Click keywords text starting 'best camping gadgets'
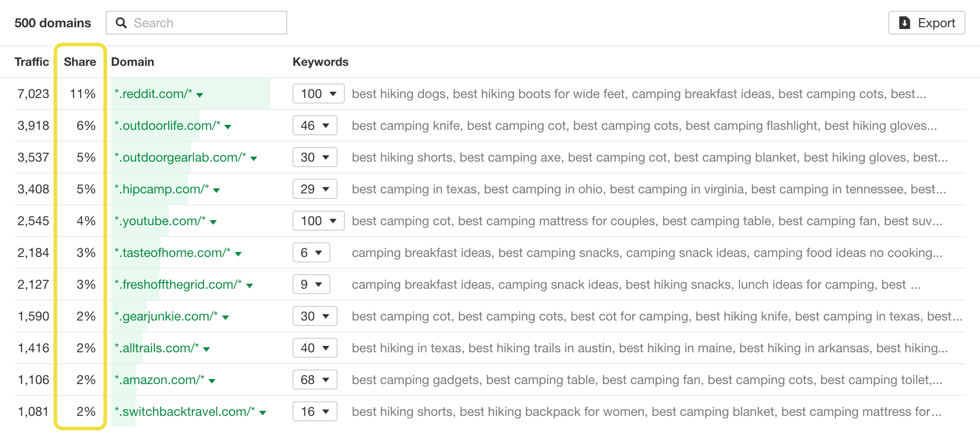Screen dimensions: 980x434 [x=647, y=380]
